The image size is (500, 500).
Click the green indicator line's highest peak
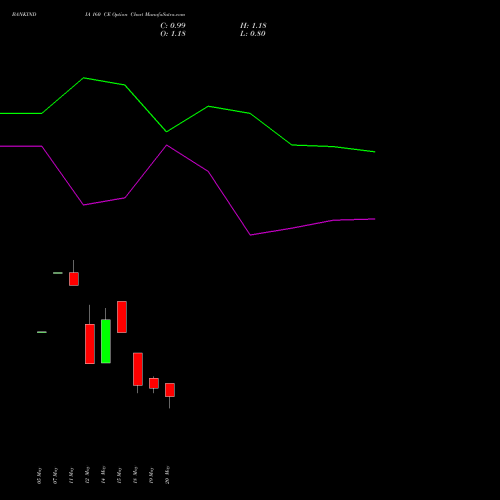[84, 78]
